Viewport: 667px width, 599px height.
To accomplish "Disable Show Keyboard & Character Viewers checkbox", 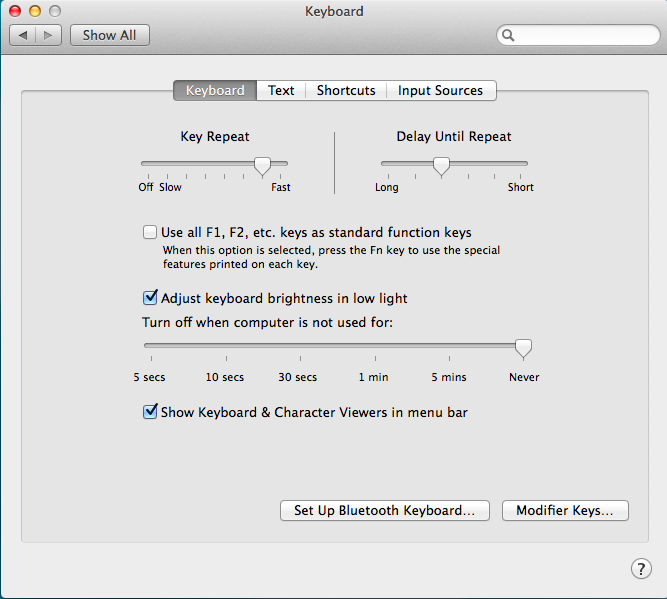I will 150,412.
